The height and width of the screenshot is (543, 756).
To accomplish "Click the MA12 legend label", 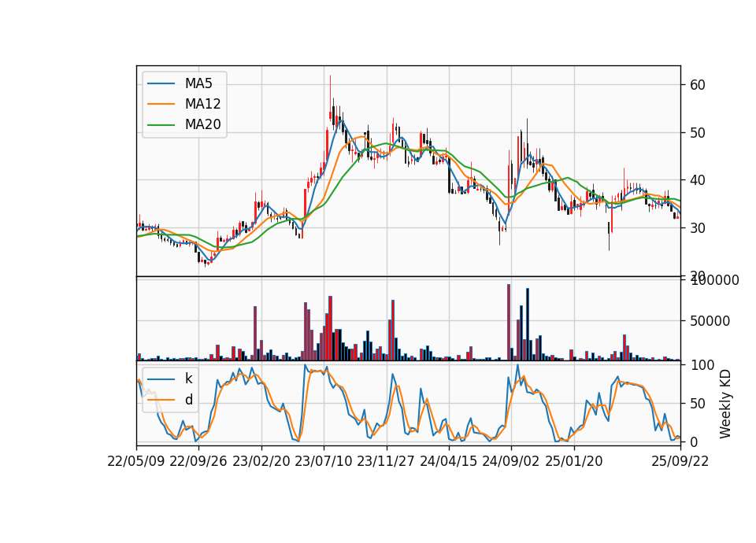I will 202,104.
